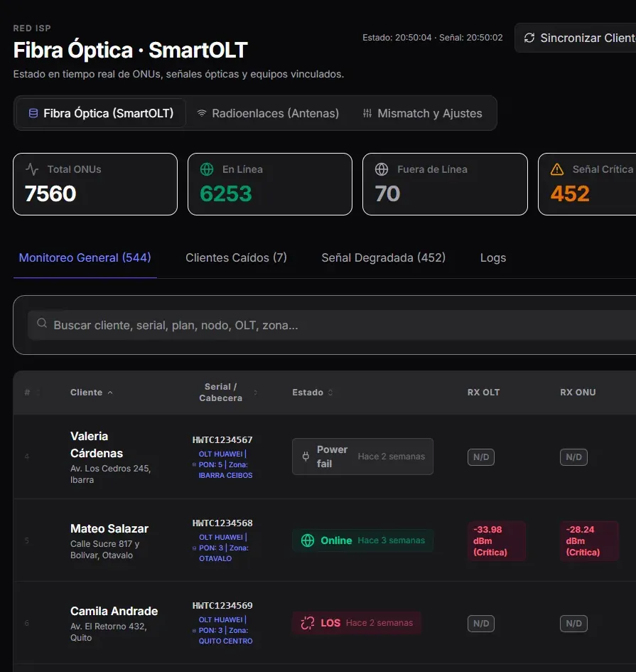636x672 pixels.
Task: Open Mismatch y Ajustes section
Action: 423,113
